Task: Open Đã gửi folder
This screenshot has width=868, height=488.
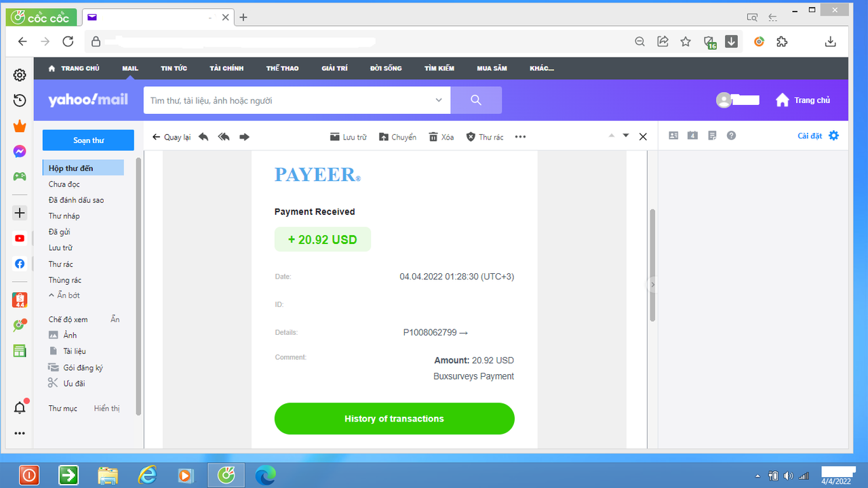Action: click(60, 232)
